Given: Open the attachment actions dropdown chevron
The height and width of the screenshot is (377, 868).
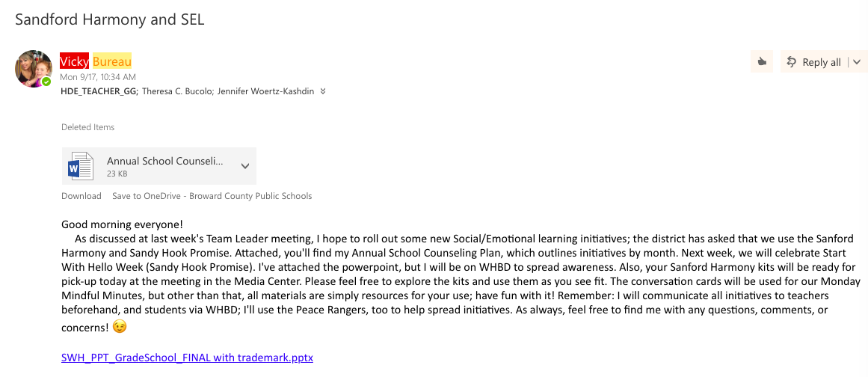Looking at the screenshot, I should 245,166.
